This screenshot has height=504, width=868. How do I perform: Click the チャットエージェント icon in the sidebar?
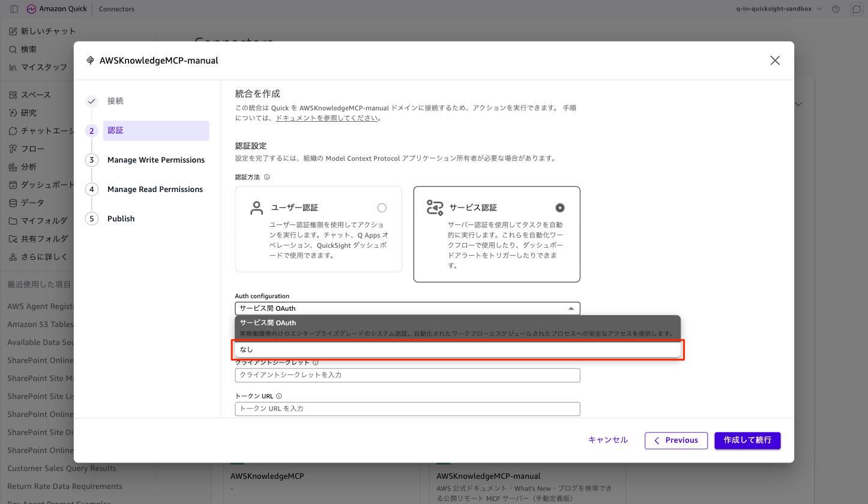coord(13,131)
